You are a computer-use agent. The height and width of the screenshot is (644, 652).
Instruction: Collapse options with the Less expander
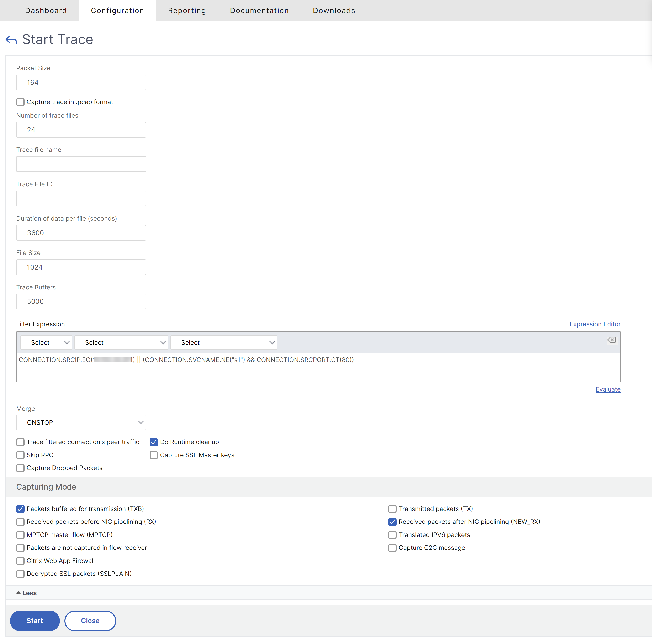click(x=26, y=593)
